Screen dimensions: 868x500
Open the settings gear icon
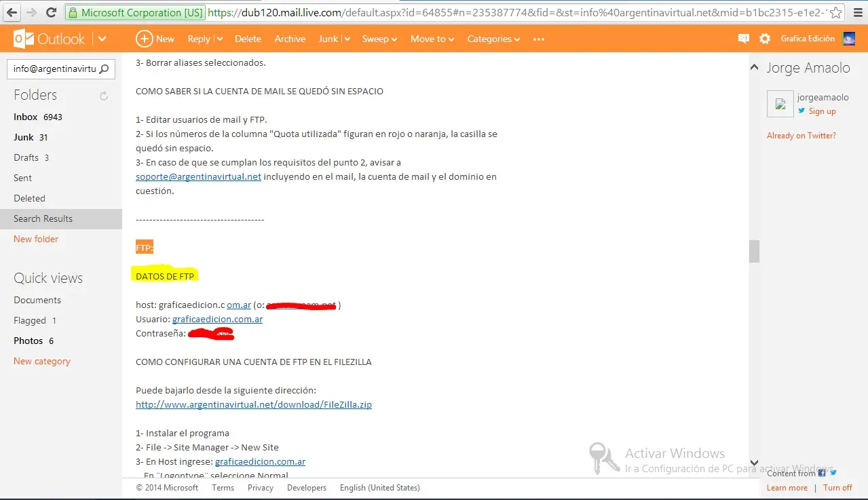tap(765, 39)
